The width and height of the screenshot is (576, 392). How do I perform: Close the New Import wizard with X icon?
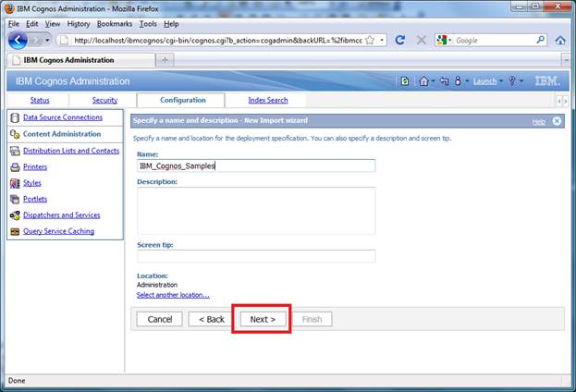(x=557, y=121)
